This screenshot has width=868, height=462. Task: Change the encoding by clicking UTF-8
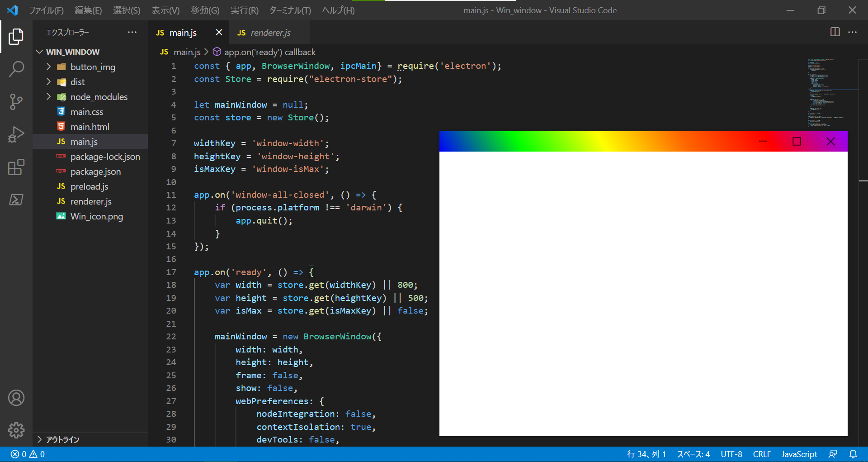[731, 454]
